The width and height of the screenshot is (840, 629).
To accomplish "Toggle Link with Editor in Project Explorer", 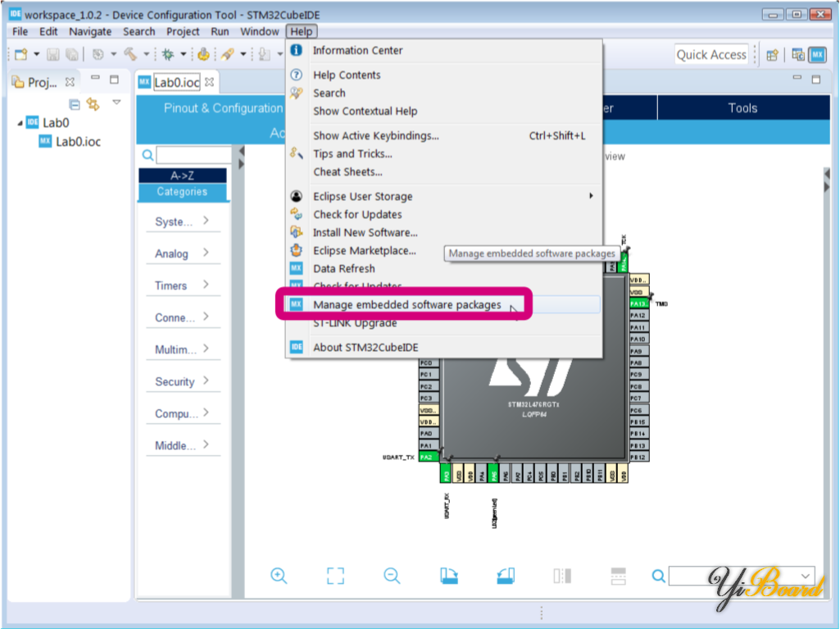I will tap(93, 104).
